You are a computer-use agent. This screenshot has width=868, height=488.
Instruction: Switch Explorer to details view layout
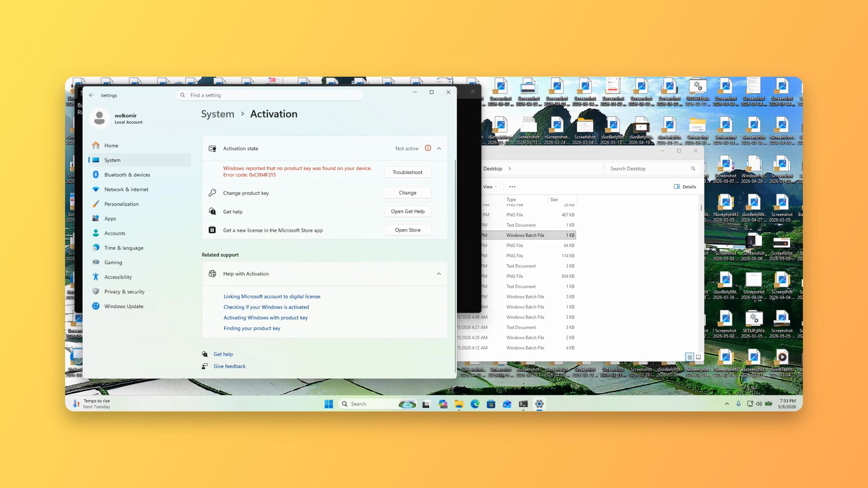point(689,357)
